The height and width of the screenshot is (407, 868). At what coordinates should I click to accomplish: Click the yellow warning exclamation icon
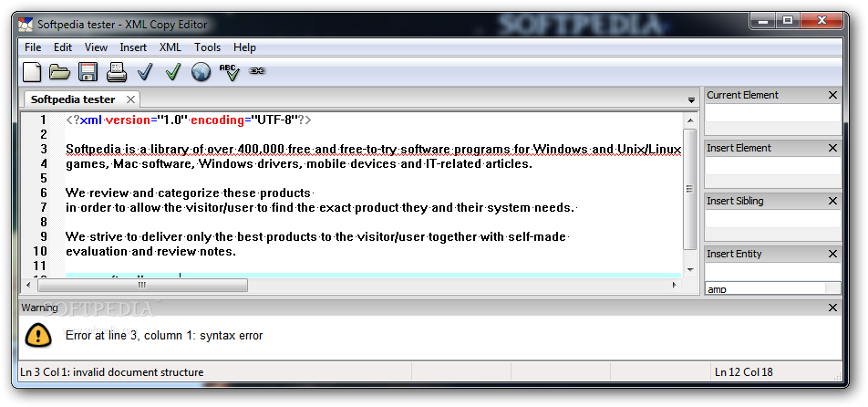pos(38,335)
